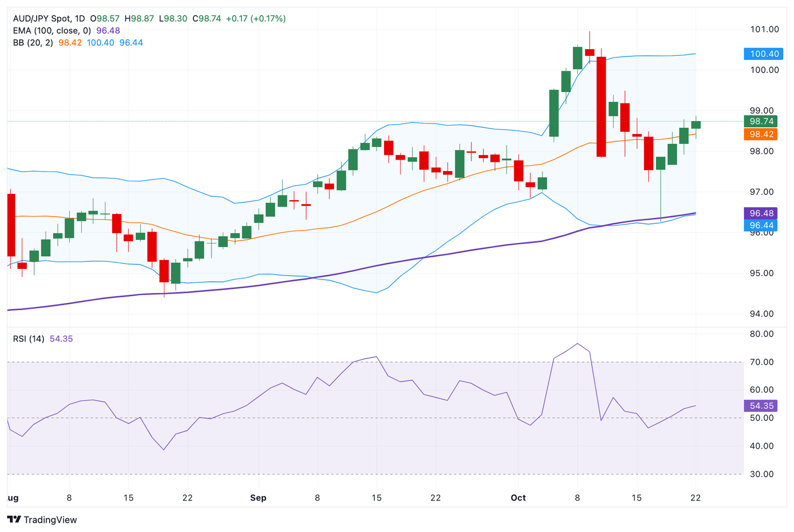Click the 80.00 tick on RSI scale
This screenshot has height=532, width=794.
click(x=761, y=334)
